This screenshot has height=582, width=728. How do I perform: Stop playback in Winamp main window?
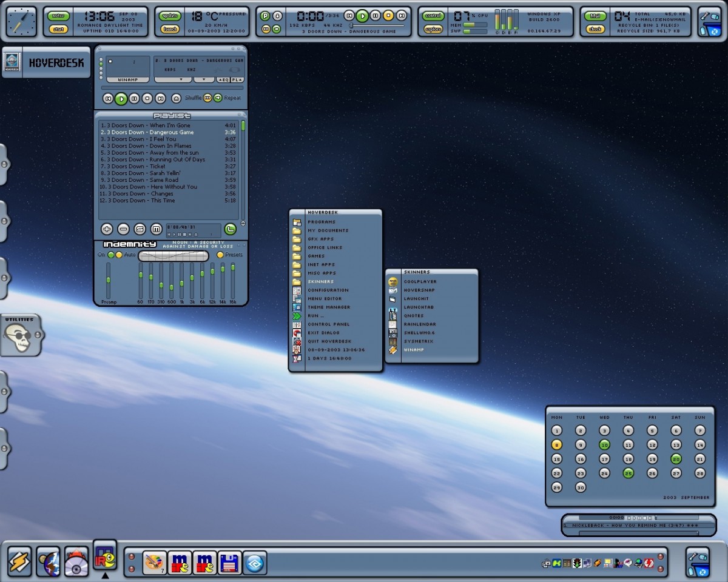(147, 98)
